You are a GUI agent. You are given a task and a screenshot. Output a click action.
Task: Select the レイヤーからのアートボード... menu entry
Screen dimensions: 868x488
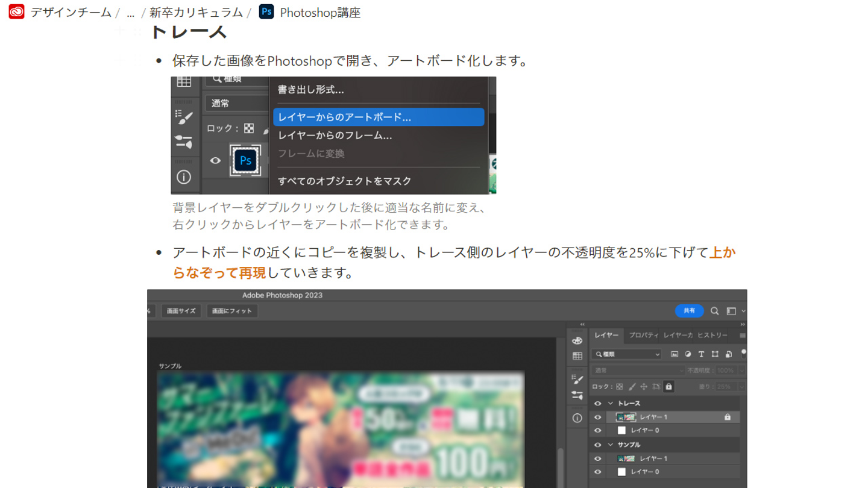tap(379, 117)
